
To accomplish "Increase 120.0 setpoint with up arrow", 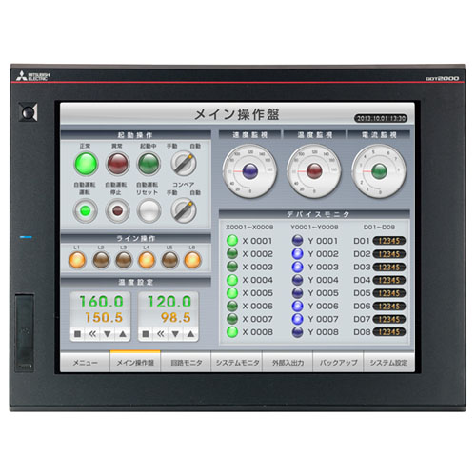I will point(190,334).
